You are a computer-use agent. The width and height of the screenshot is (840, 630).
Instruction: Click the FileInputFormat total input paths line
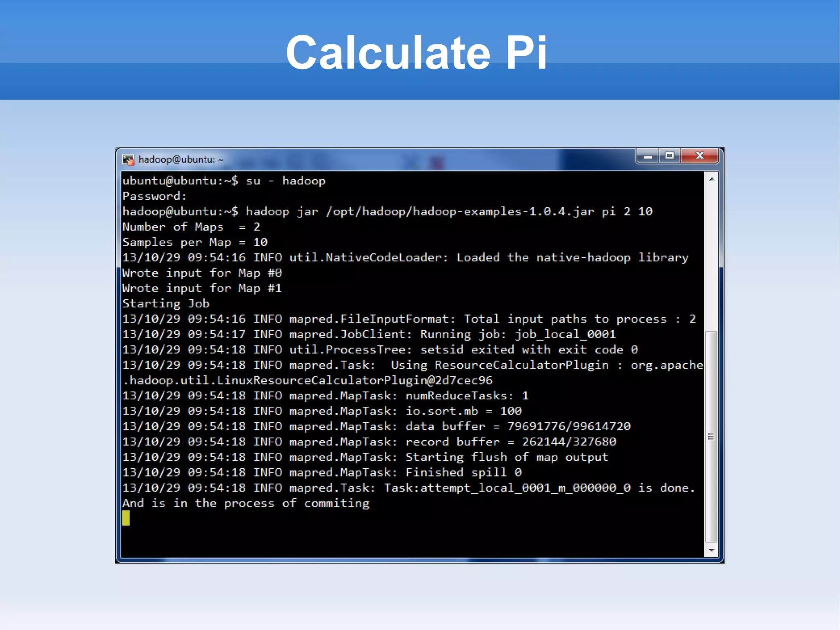pyautogui.click(x=409, y=319)
